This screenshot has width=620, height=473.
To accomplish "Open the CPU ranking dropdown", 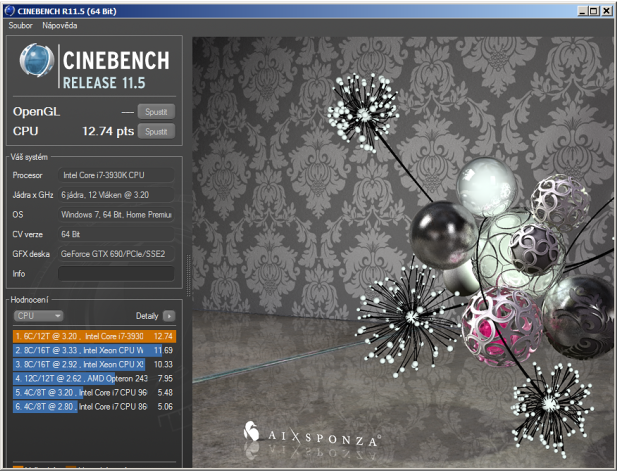I will pos(38,316).
